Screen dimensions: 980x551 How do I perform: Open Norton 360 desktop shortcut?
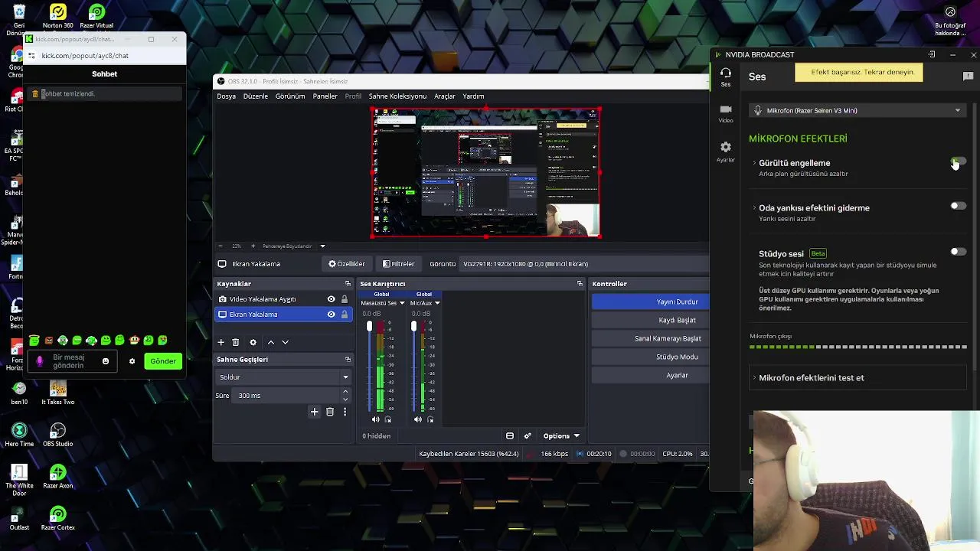coord(57,16)
